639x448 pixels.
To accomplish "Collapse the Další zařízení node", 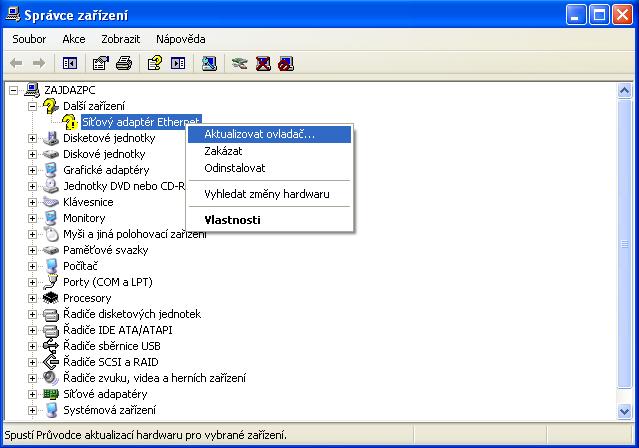I will click(32, 106).
